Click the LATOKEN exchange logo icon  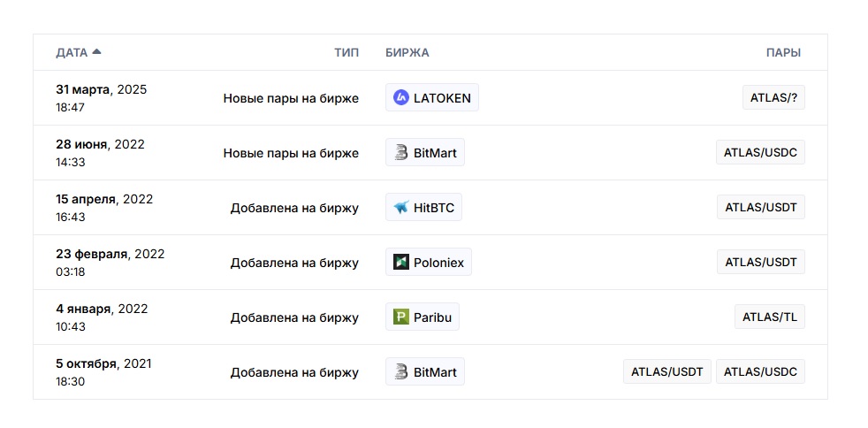click(400, 97)
